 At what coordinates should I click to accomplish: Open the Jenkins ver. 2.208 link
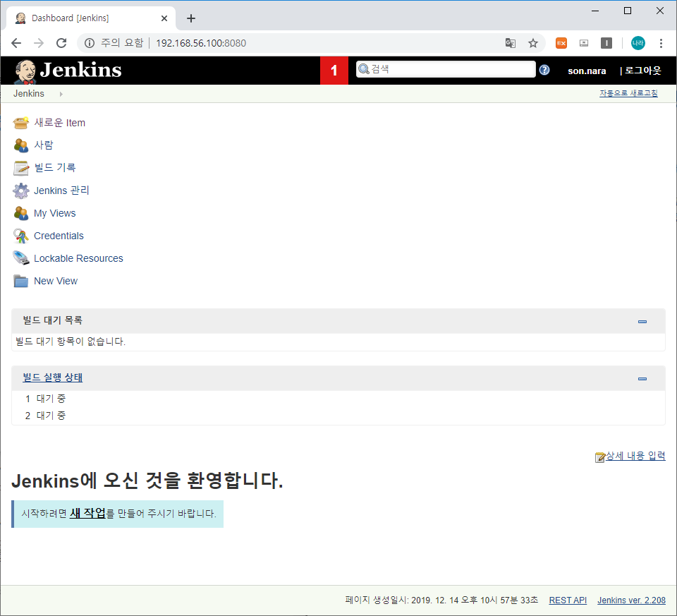[x=631, y=600]
